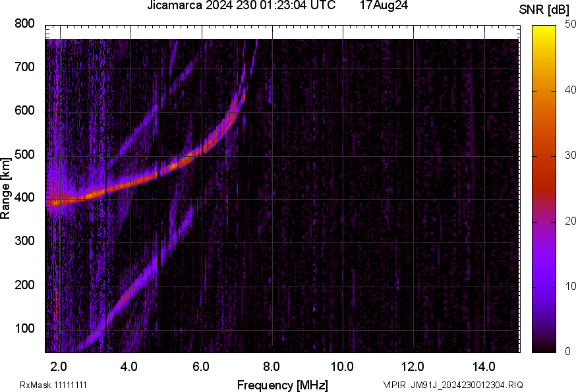The width and height of the screenshot is (576, 392).
Task: Click the frequency tick label 4.0
Action: pyautogui.click(x=129, y=366)
